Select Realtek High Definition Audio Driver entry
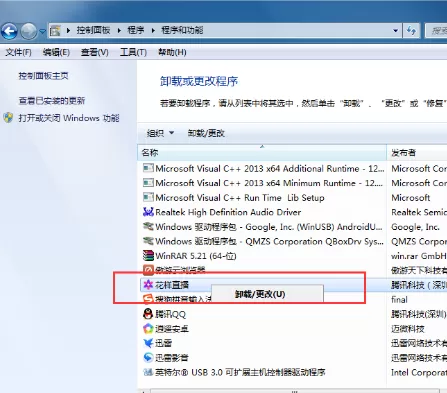Screen dimensions: 447x393 click(x=228, y=212)
